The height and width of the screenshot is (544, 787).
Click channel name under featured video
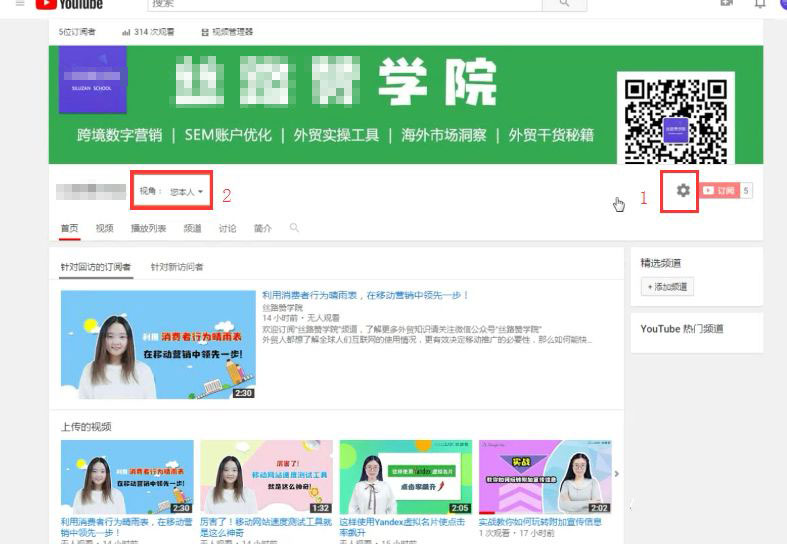click(x=283, y=307)
